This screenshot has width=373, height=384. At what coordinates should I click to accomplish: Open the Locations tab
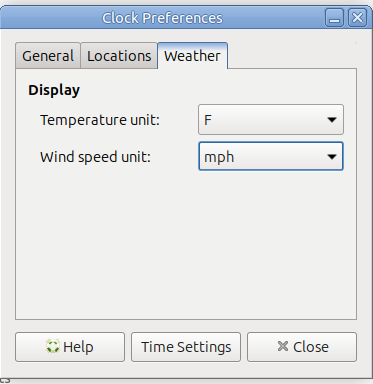[119, 56]
